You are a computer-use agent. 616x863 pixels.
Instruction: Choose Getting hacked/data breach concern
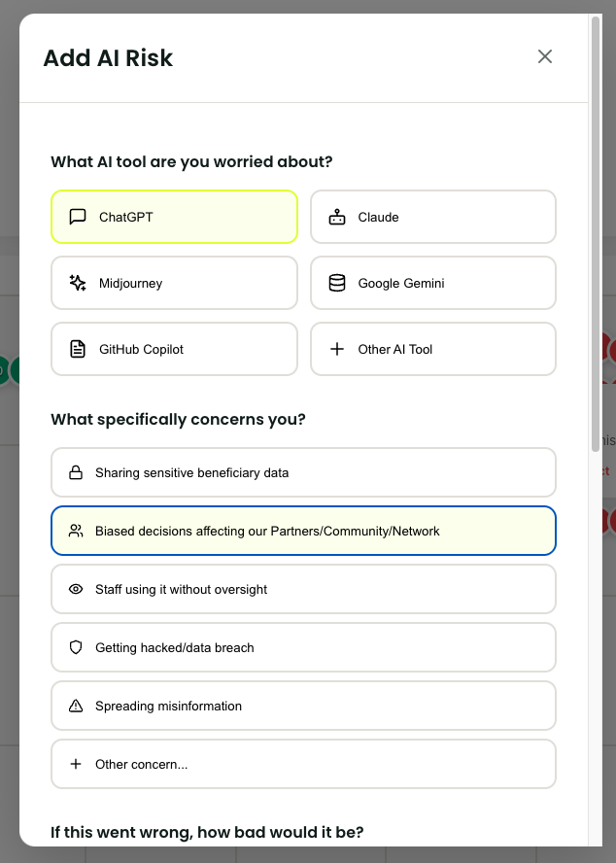(x=303, y=647)
